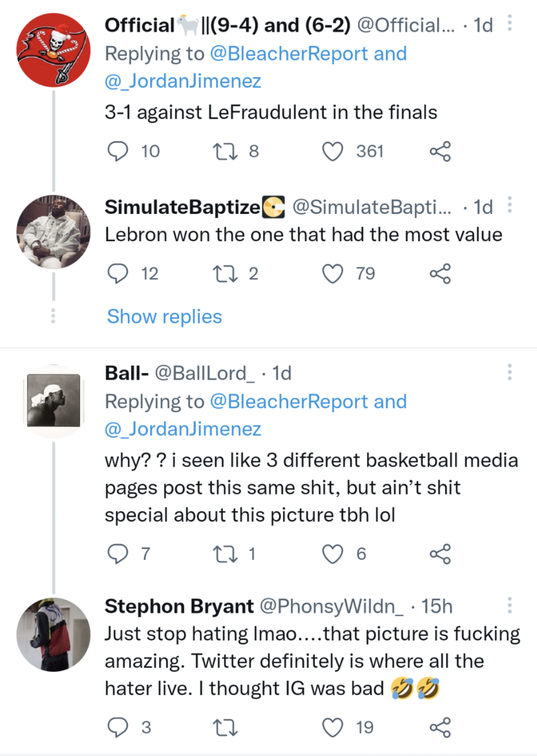Reply to Ball-'s tweet with 7 comments
This screenshot has width=537, height=756.
[118, 554]
